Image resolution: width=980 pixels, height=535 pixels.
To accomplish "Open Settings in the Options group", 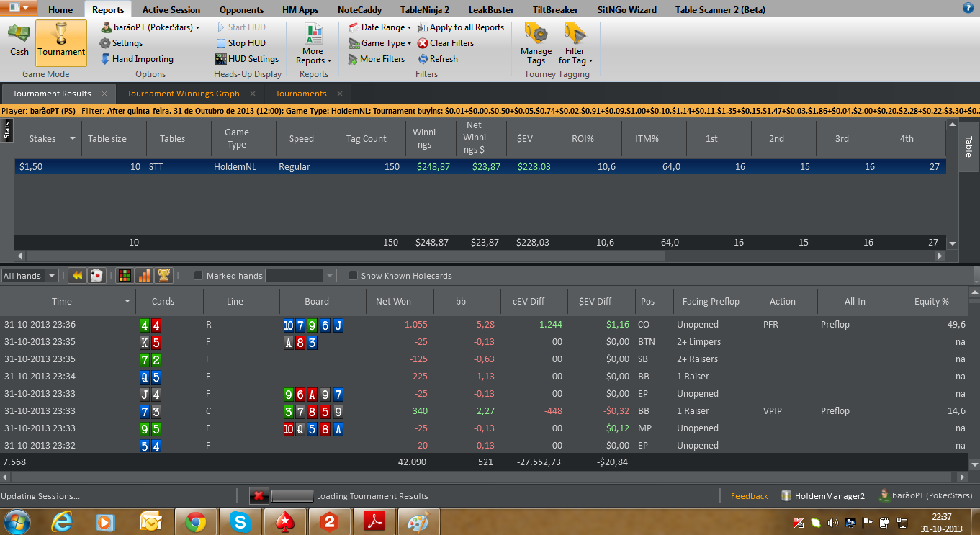I will 121,43.
